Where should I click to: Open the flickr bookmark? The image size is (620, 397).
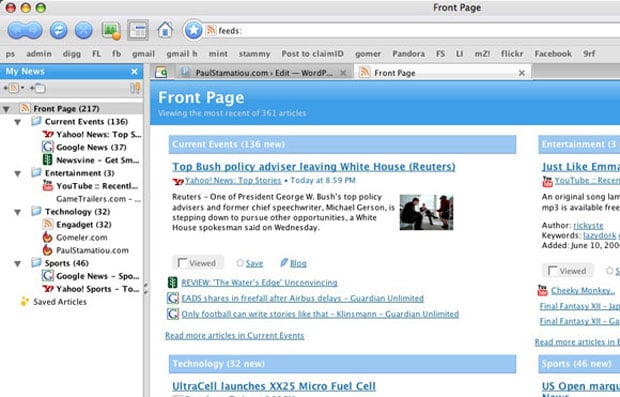point(512,53)
